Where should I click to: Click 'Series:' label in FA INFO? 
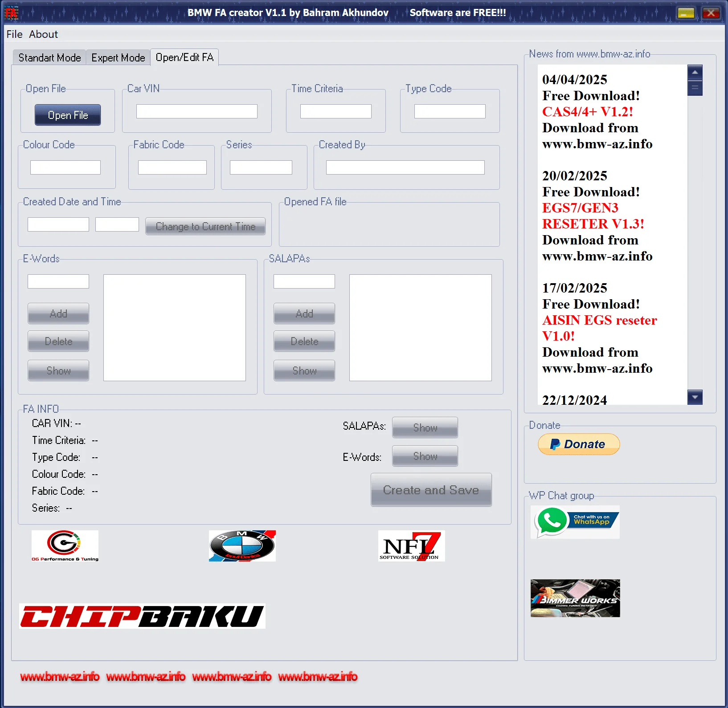[x=46, y=508]
